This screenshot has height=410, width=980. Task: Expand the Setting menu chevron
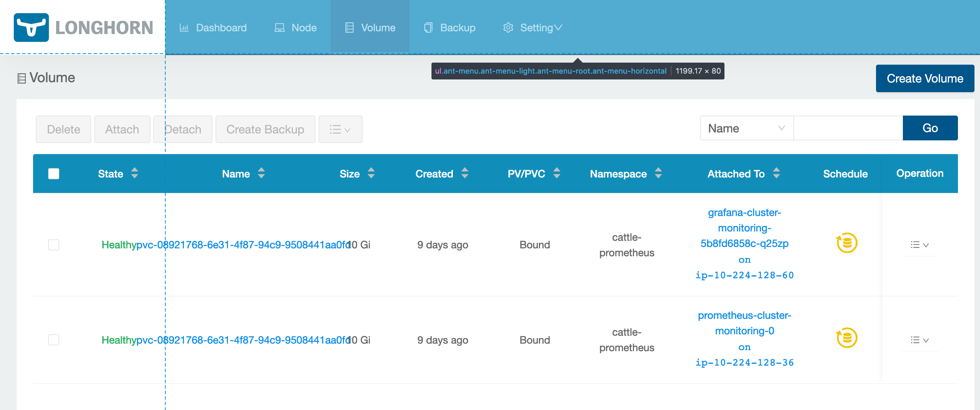pyautogui.click(x=558, y=28)
